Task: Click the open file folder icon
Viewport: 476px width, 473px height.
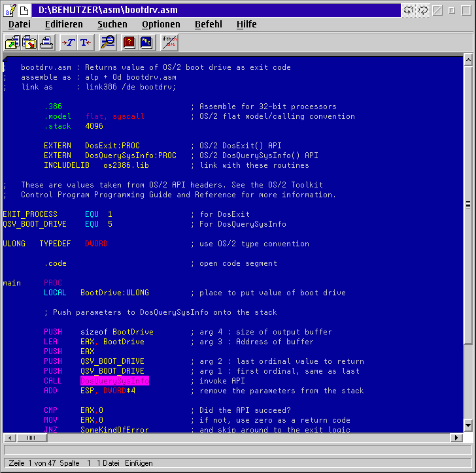Action: [12, 42]
